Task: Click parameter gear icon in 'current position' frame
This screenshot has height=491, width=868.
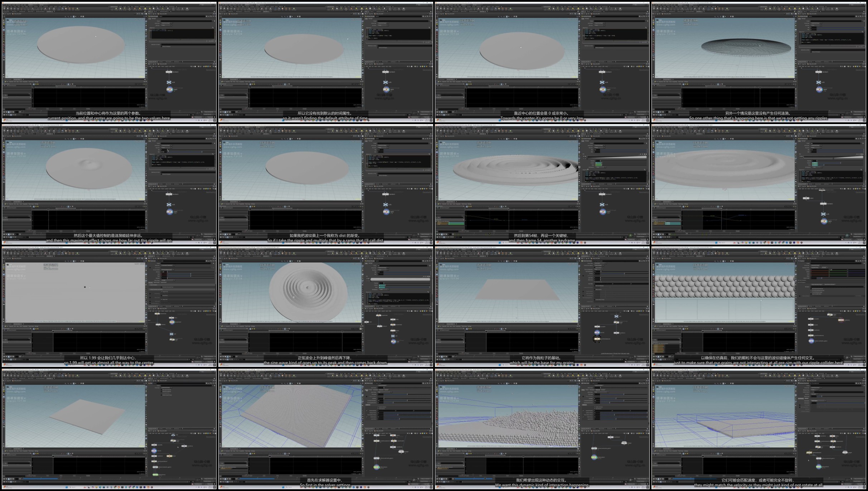Action: point(206,16)
